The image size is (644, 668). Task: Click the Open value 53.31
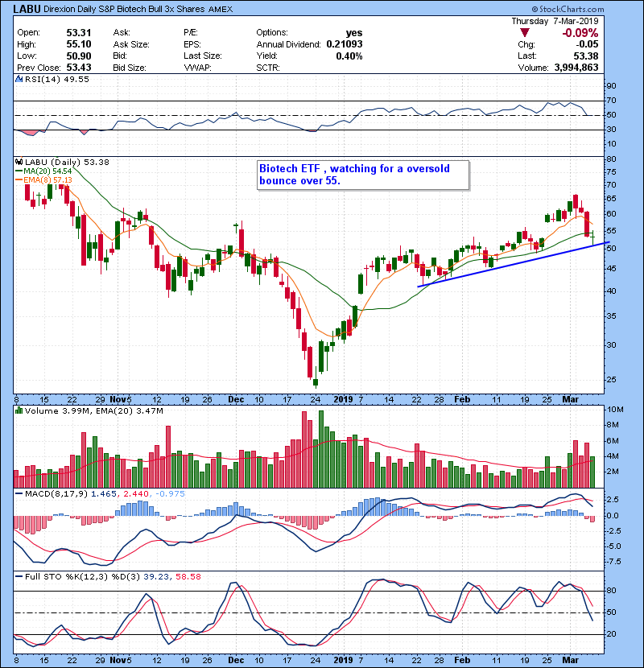tap(79, 33)
